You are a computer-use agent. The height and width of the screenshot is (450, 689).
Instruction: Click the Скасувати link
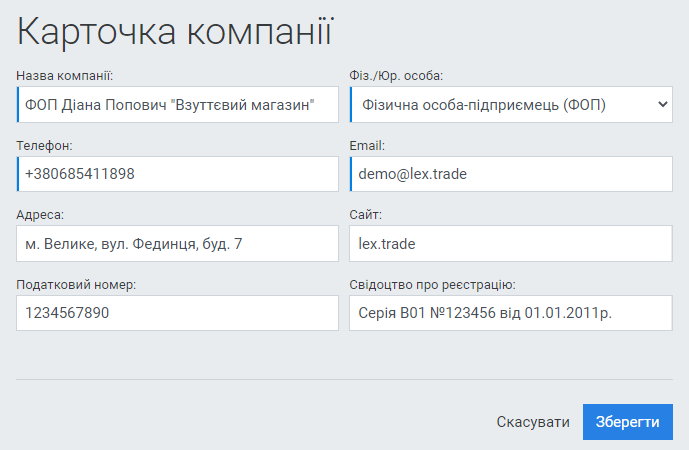coord(533,422)
